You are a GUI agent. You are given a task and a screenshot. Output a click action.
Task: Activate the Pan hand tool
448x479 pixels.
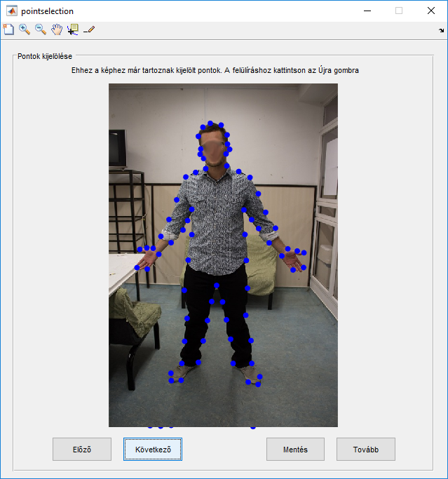[57, 29]
